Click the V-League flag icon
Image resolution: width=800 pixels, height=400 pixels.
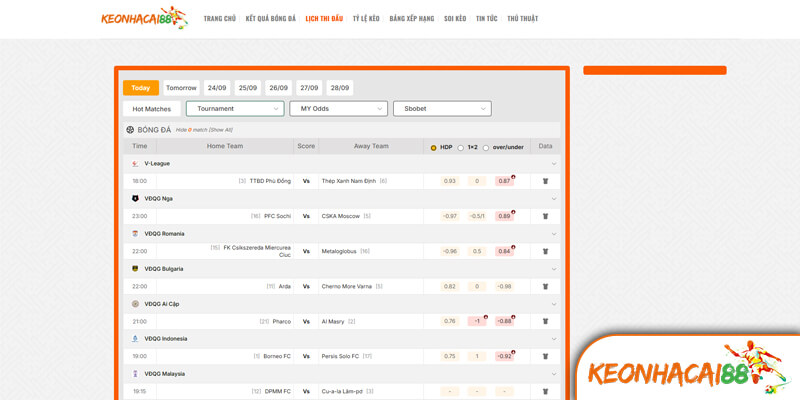pyautogui.click(x=135, y=163)
